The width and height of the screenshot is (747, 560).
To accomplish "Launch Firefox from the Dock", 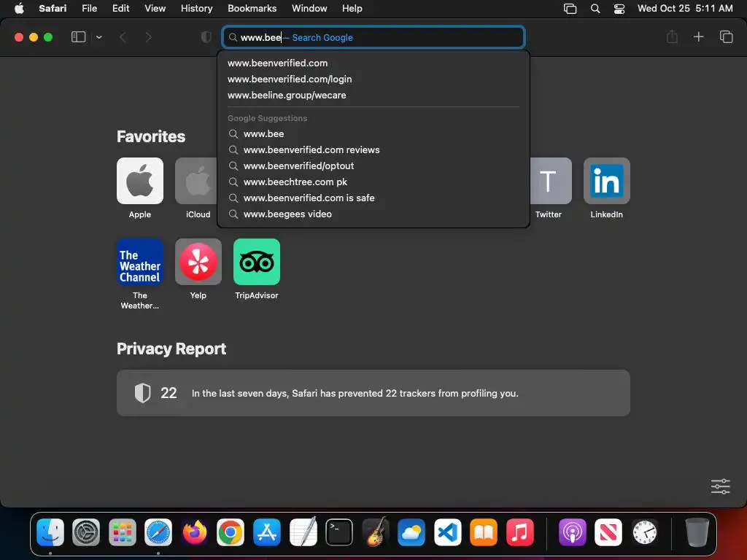I will [194, 532].
